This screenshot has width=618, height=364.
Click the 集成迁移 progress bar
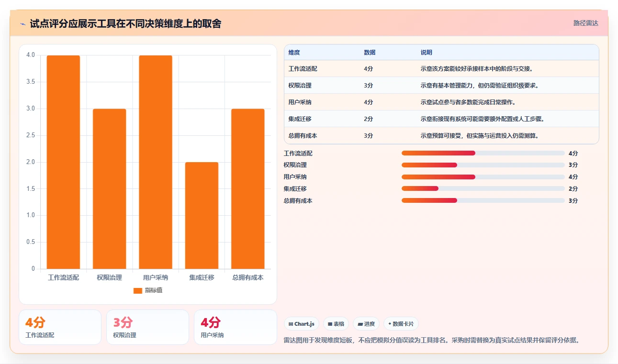click(483, 189)
